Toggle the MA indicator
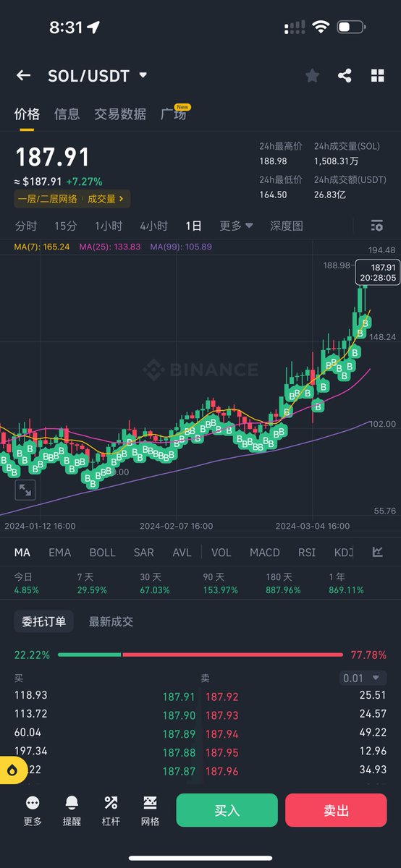The image size is (401, 868). coord(22,552)
